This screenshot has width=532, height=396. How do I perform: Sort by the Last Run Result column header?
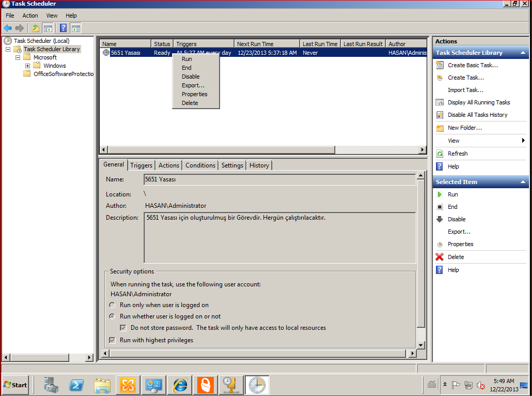(363, 44)
